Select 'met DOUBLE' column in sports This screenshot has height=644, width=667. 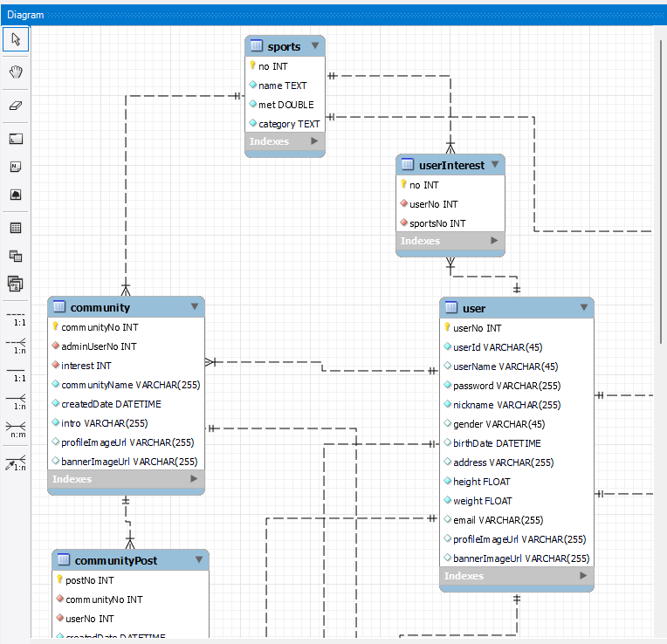285,105
